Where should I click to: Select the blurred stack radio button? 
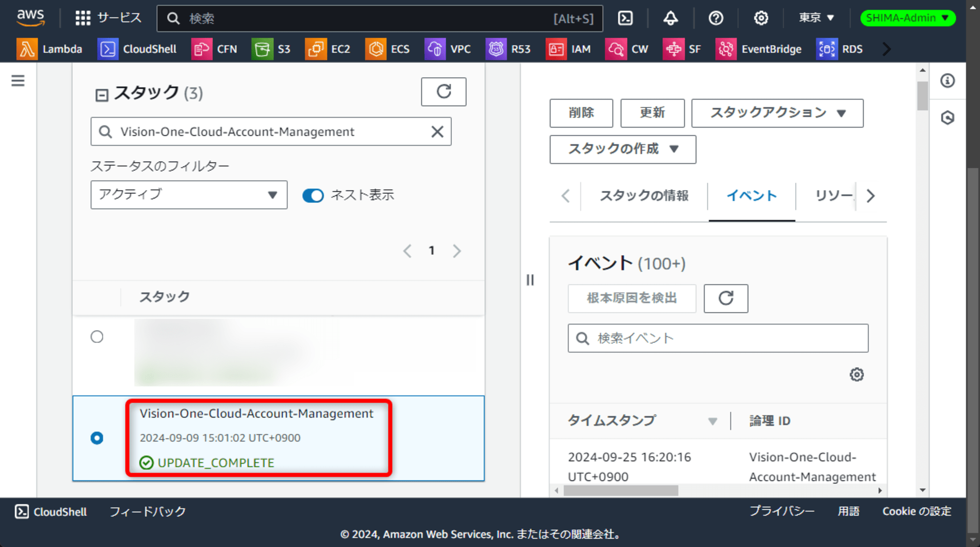point(97,337)
